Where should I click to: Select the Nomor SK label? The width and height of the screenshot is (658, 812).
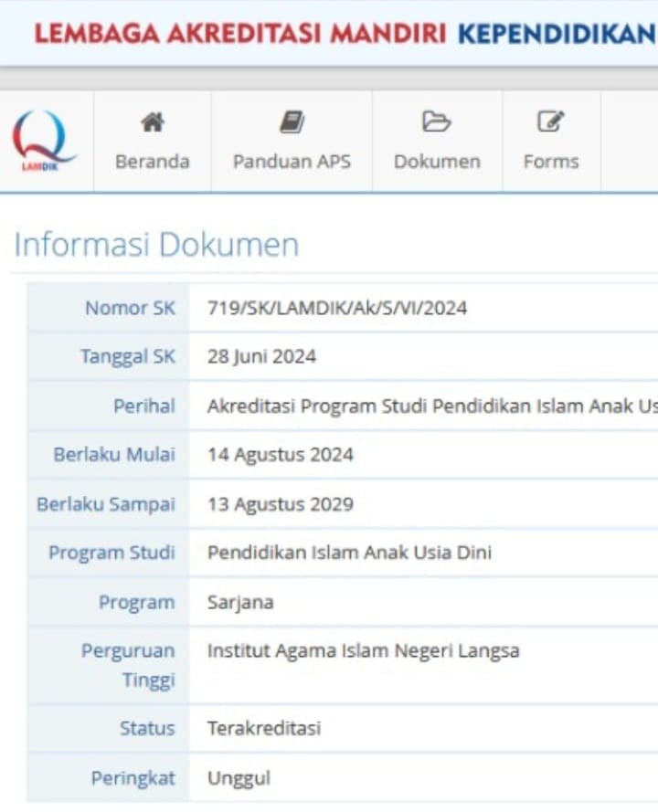[130, 308]
